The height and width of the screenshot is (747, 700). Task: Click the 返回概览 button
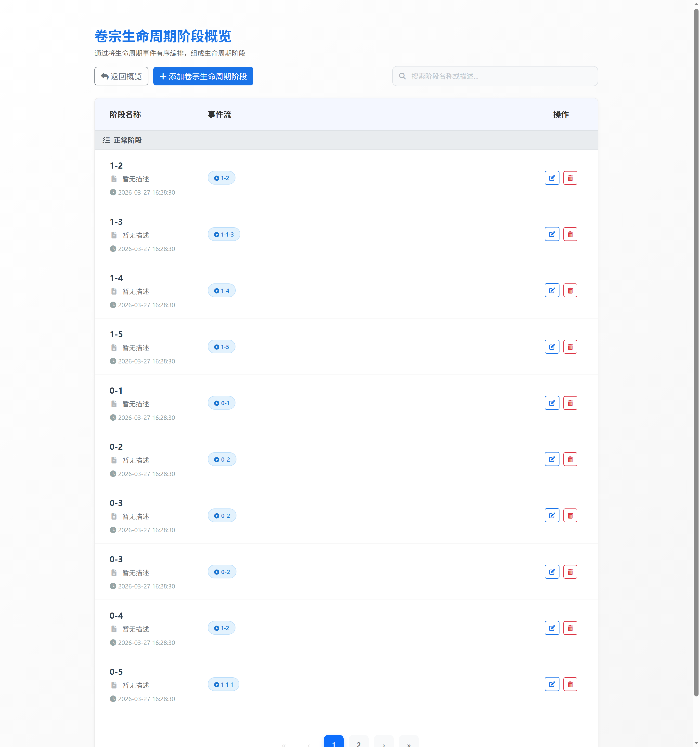tap(121, 76)
